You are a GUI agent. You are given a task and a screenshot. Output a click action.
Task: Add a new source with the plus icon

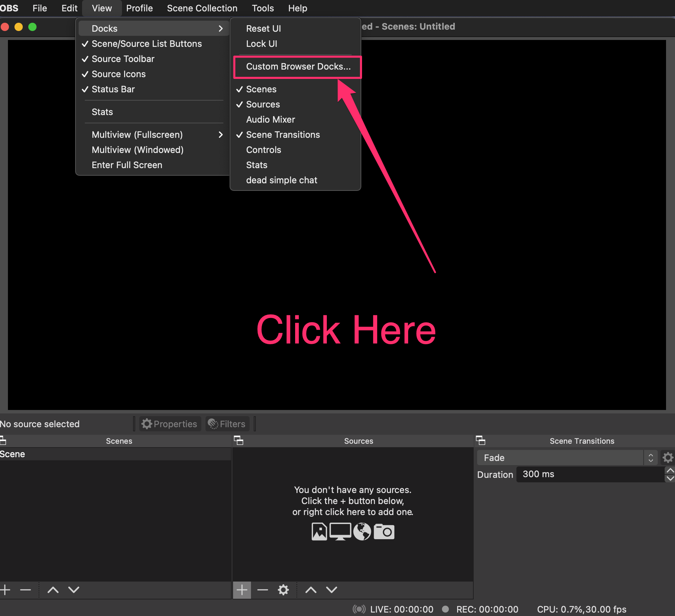242,590
